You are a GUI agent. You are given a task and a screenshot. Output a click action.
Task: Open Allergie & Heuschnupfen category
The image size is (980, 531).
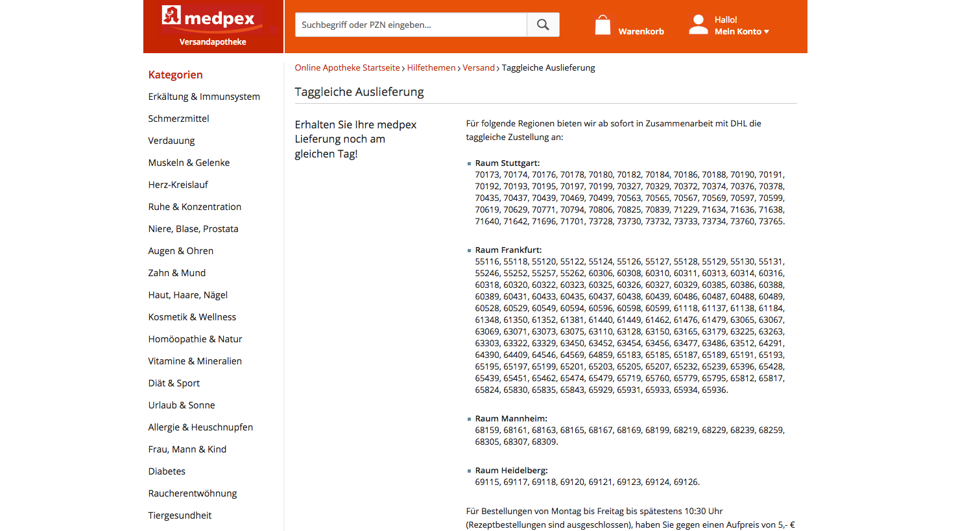200,427
